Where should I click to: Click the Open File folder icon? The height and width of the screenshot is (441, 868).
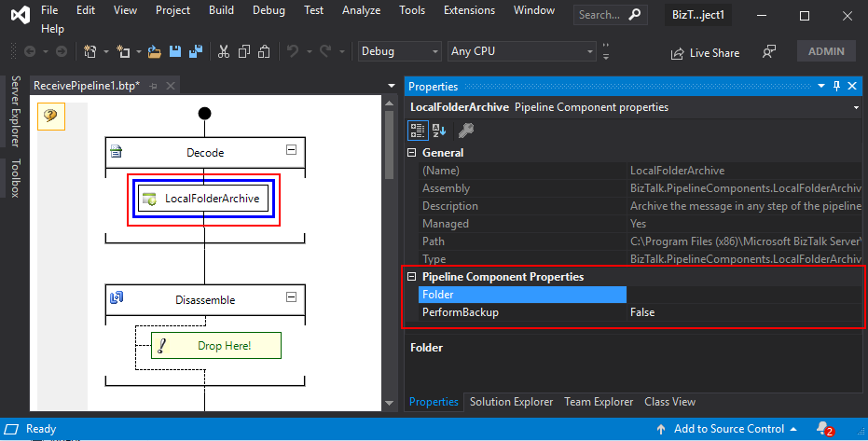[x=155, y=52]
